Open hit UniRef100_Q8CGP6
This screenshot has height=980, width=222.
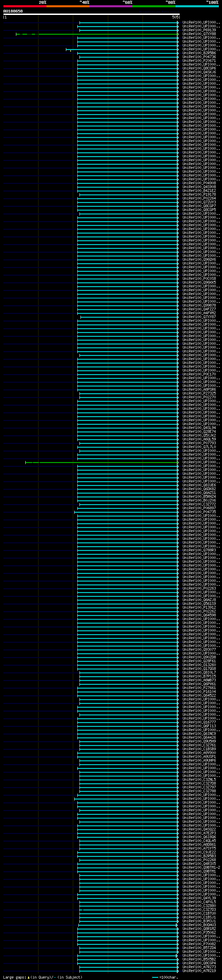click(199, 68)
